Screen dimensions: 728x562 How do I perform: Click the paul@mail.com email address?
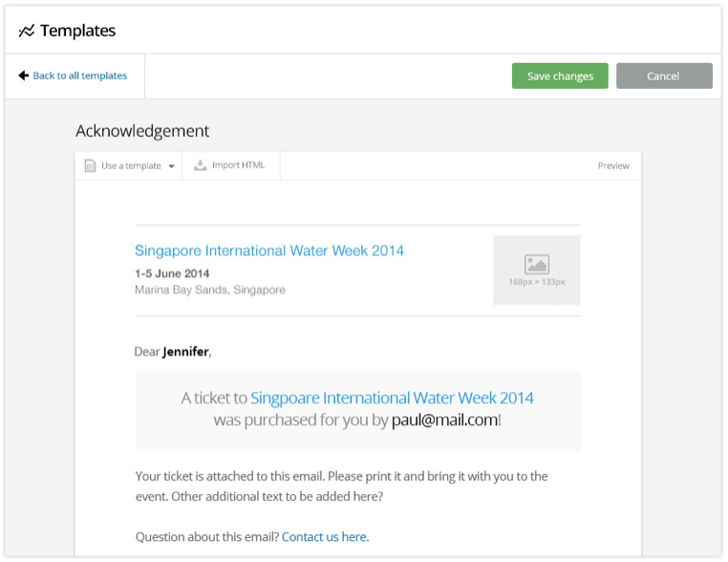click(445, 420)
